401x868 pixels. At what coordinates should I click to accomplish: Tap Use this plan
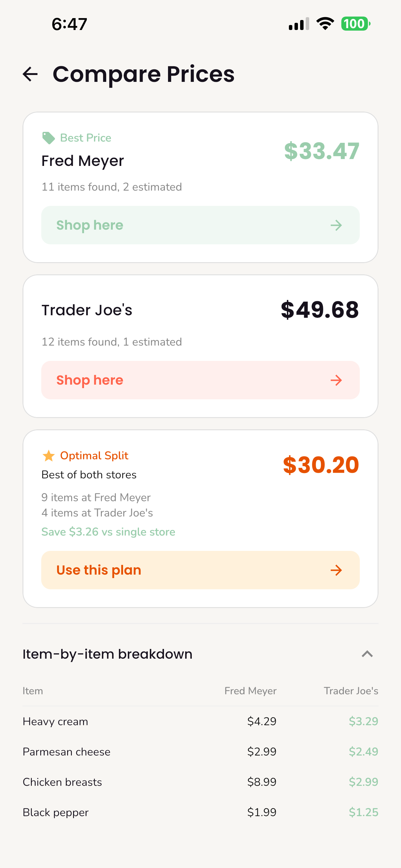(x=200, y=570)
